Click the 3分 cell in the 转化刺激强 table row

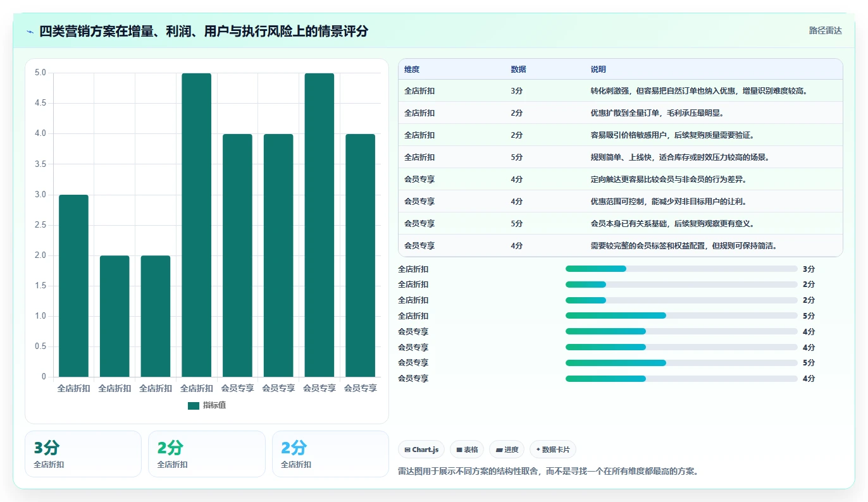click(517, 91)
